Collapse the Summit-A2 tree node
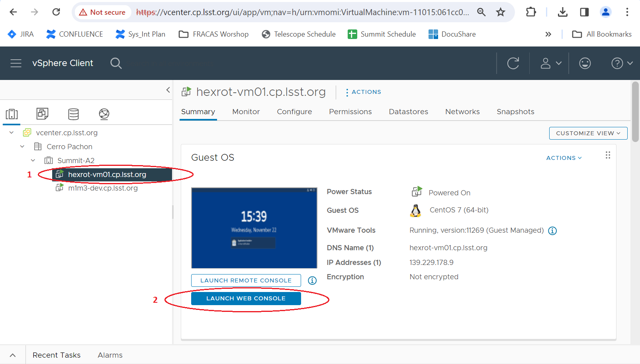 (33, 160)
